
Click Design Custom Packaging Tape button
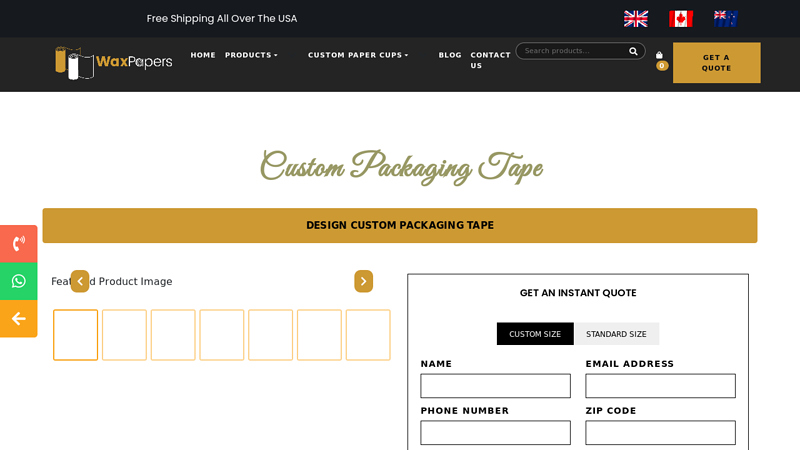pyautogui.click(x=400, y=225)
